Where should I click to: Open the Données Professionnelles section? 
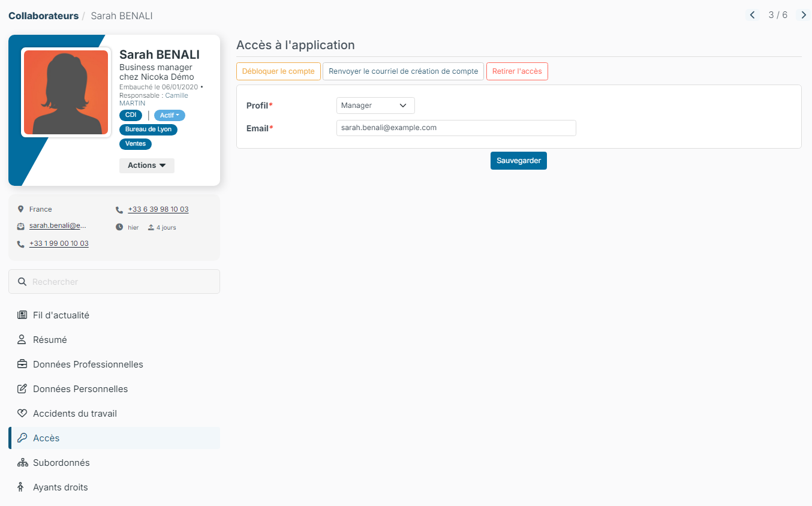114,365
